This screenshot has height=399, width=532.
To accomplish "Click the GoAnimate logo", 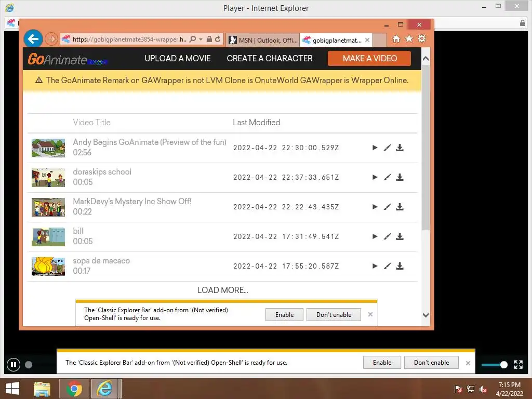I will click(x=68, y=59).
